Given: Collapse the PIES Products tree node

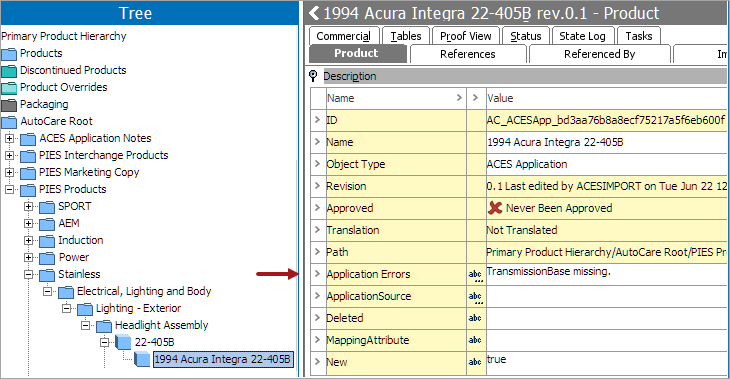Looking at the screenshot, I should click(9, 190).
